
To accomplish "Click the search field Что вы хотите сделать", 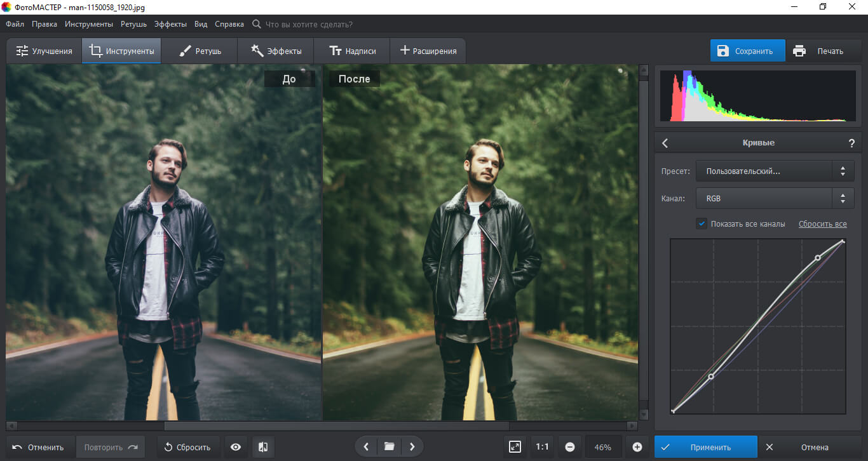I will [x=309, y=24].
